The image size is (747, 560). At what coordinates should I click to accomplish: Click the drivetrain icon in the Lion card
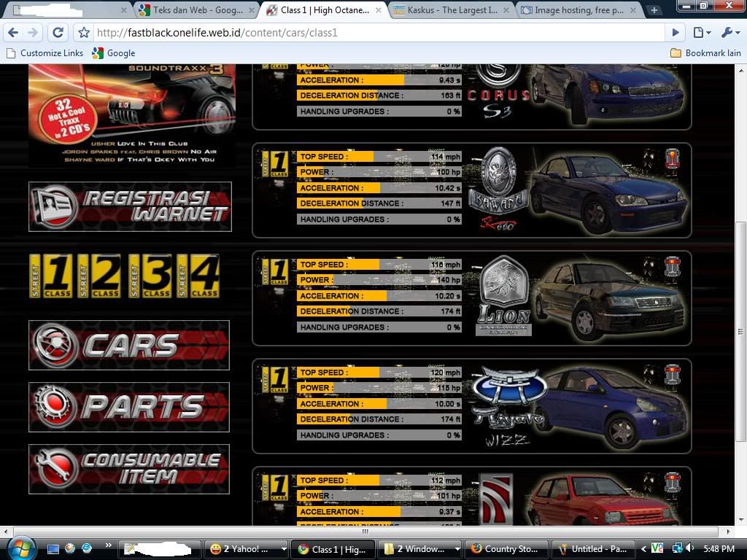pyautogui.click(x=672, y=267)
